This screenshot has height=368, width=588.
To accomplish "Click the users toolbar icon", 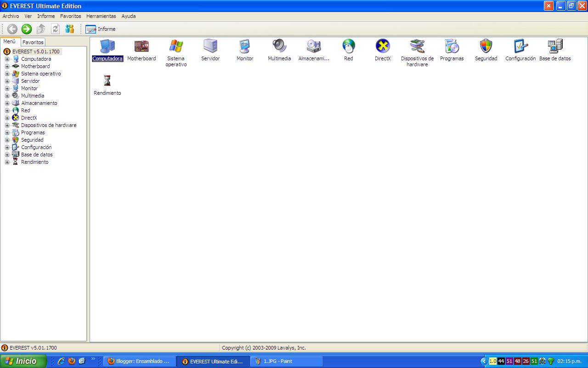I will pos(69,29).
